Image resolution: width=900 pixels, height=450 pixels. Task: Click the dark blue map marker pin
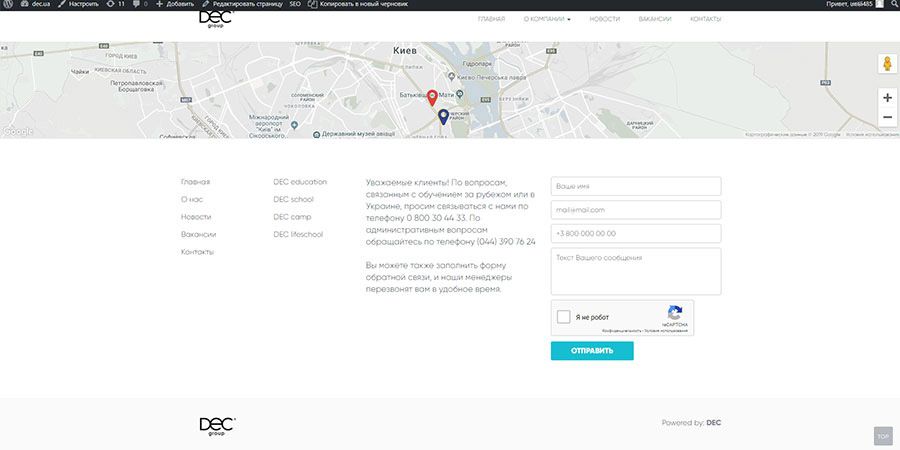443,117
